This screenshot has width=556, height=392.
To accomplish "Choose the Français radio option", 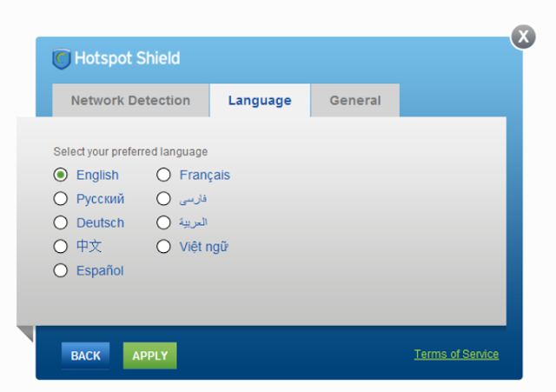I will point(163,175).
